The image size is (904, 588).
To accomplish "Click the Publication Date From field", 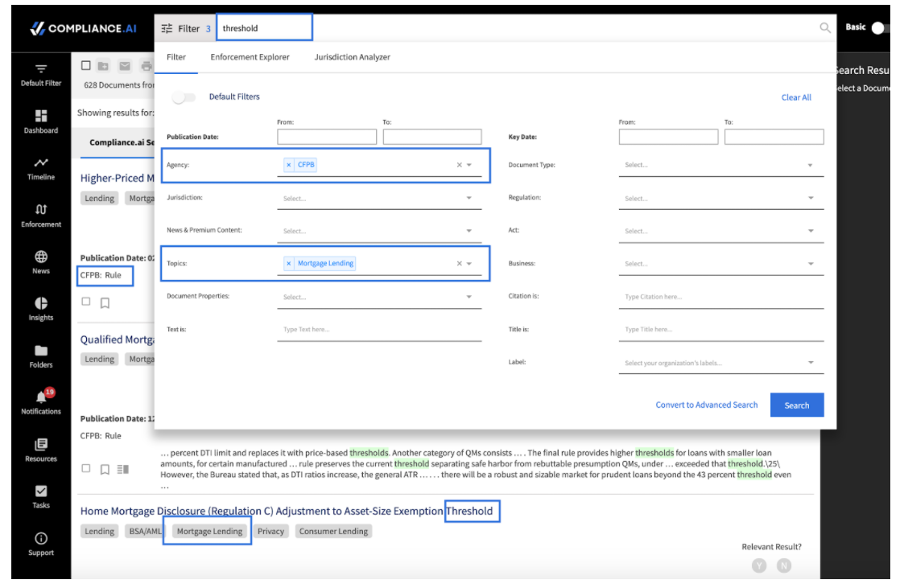I will coord(327,137).
